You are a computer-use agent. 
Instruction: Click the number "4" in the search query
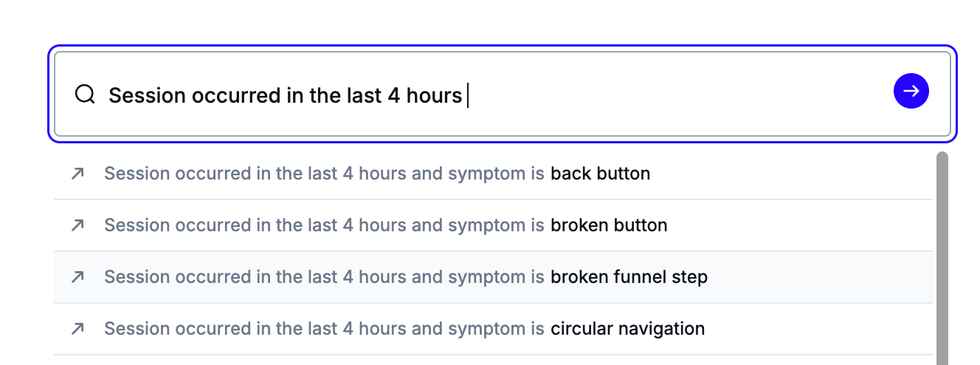pyautogui.click(x=394, y=95)
